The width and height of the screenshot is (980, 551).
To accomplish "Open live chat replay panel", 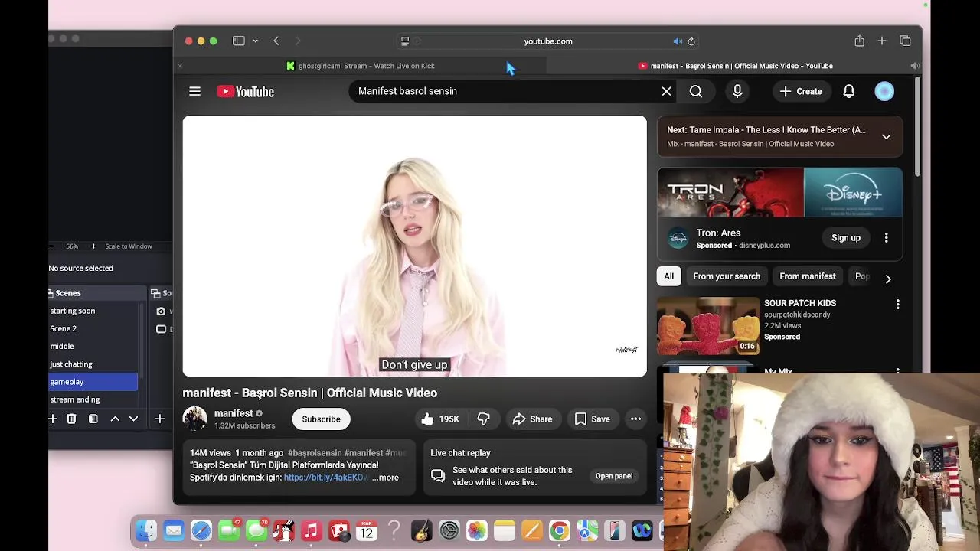I will point(614,476).
